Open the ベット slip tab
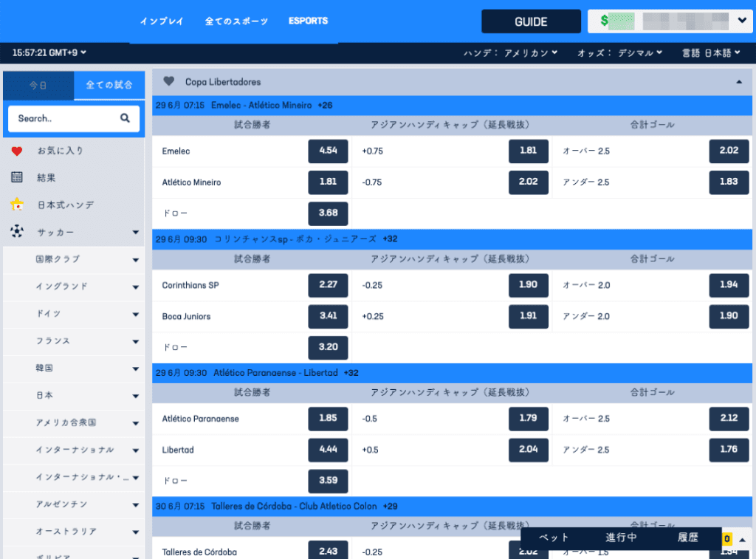Viewport: 756px width, 559px height. point(554,538)
